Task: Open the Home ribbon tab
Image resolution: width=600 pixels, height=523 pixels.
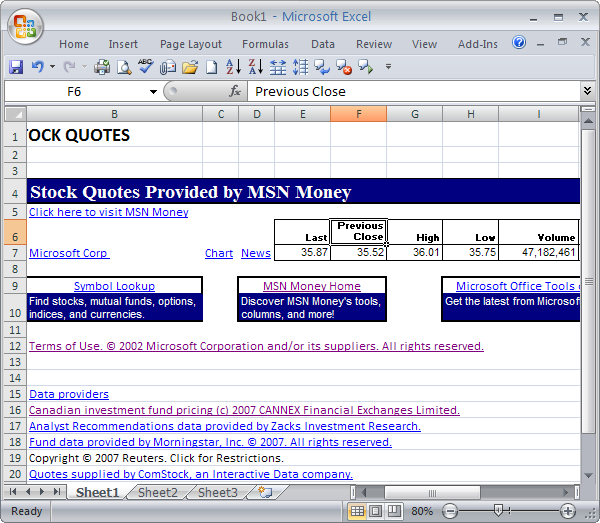Action: [x=74, y=44]
